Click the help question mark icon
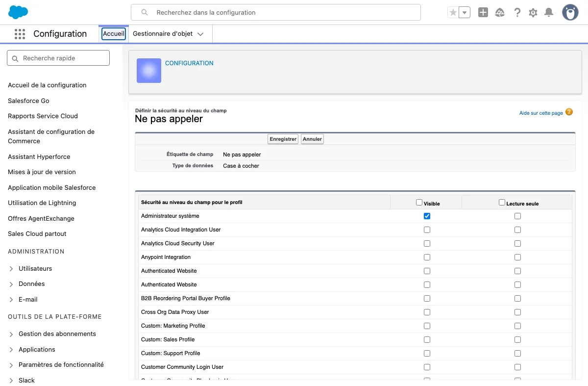 [517, 13]
